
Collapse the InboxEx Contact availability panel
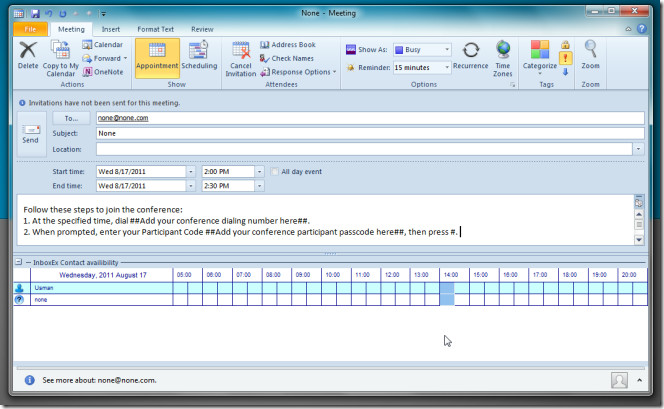point(19,262)
